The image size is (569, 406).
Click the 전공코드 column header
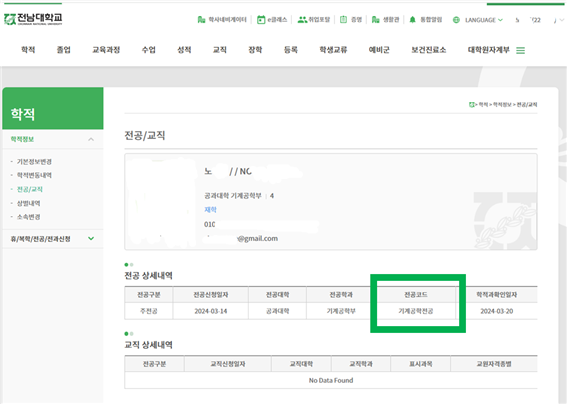(x=416, y=295)
